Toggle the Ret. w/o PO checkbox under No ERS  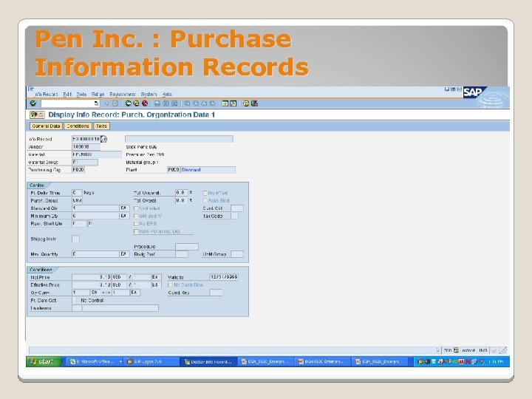pyautogui.click(x=136, y=231)
